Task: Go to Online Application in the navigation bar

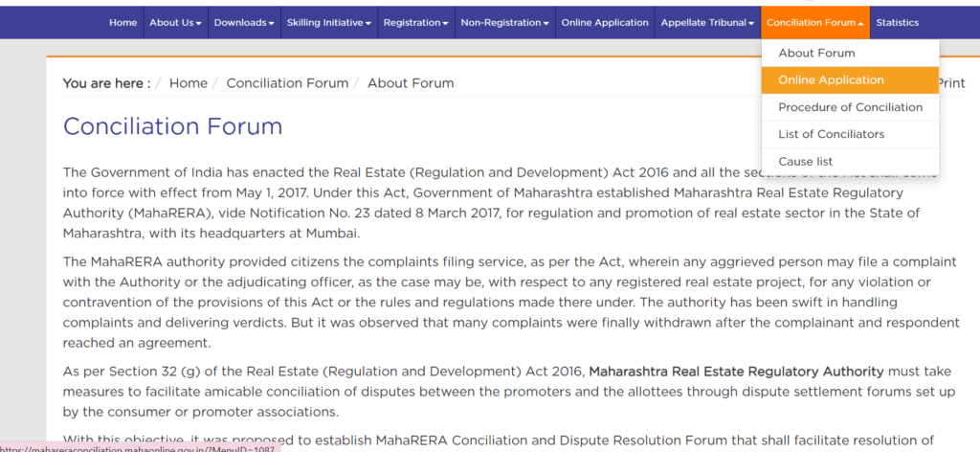Action: point(605,23)
